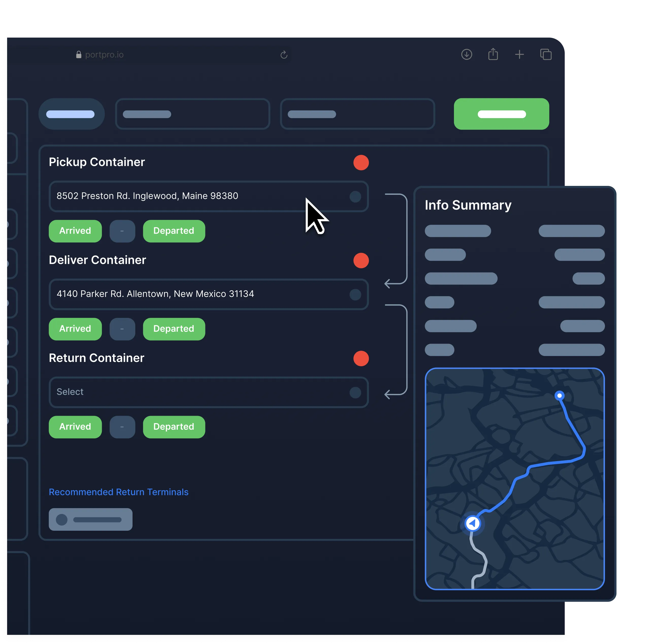Open Recommended Return Terminals link
The image size is (656, 644).
(118, 492)
